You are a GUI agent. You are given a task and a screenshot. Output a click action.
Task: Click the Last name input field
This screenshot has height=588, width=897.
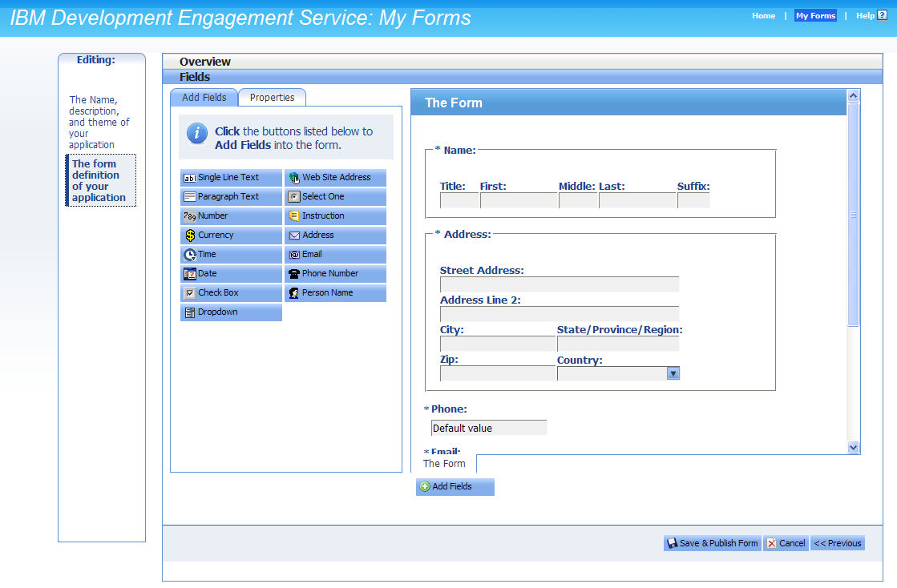coord(637,200)
